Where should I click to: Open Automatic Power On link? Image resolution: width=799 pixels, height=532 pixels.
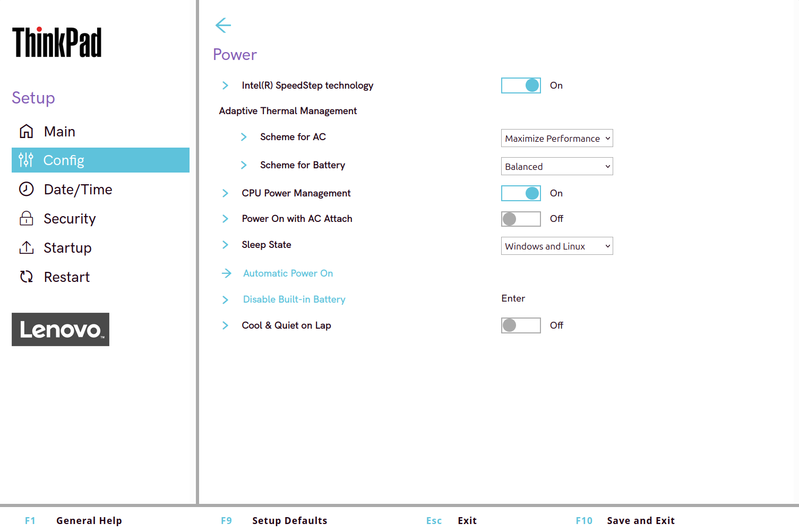tap(288, 273)
